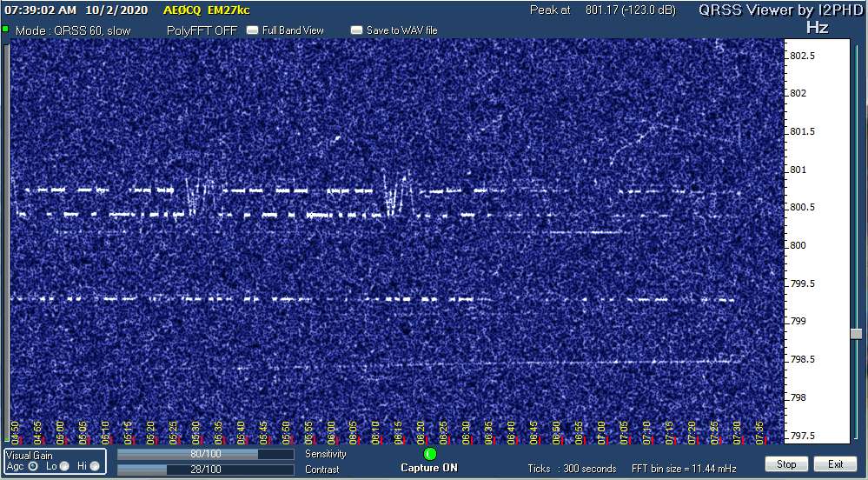The width and height of the screenshot is (868, 480).
Task: Click the Contrast slider bar at 28/100
Action: coord(205,470)
